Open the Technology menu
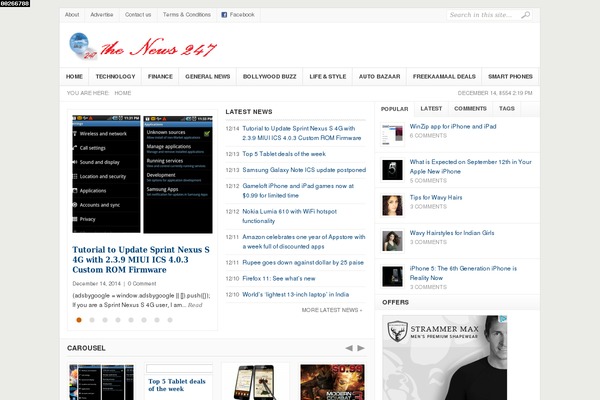Viewport: 600px width, 400px height. 115,77
